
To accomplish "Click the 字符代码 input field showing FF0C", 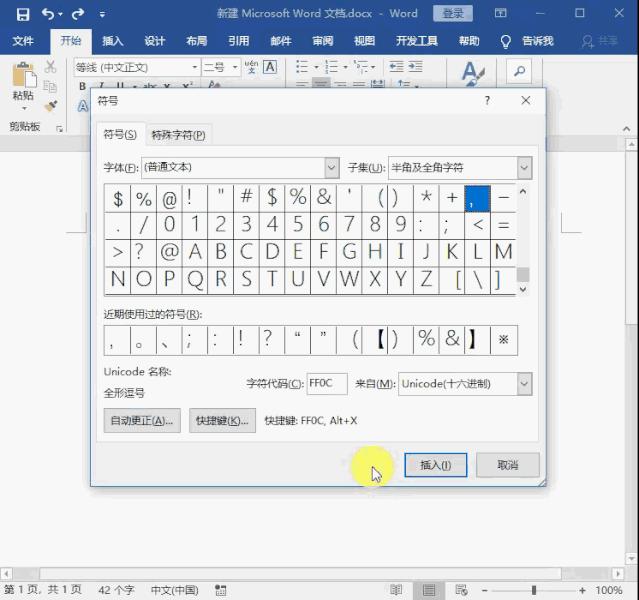I will [x=327, y=384].
